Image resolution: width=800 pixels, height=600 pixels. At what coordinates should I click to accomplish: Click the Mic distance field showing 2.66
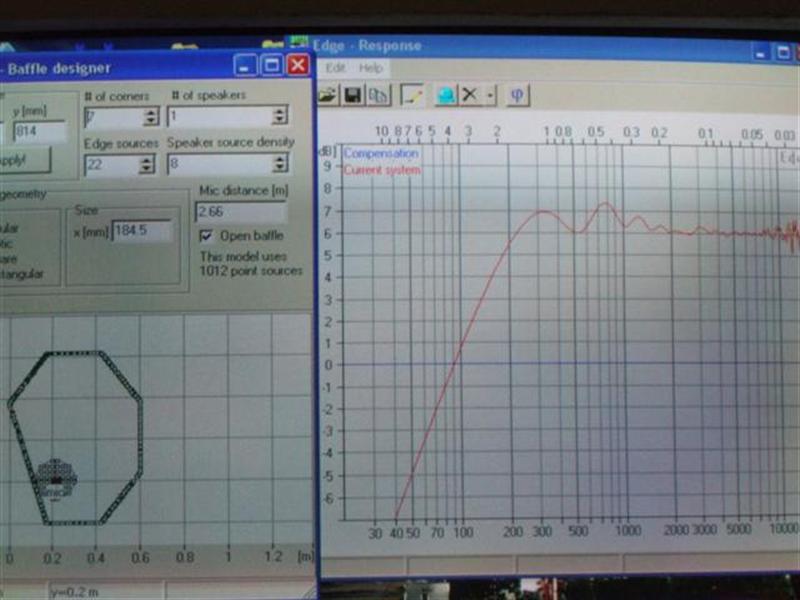tap(241, 211)
